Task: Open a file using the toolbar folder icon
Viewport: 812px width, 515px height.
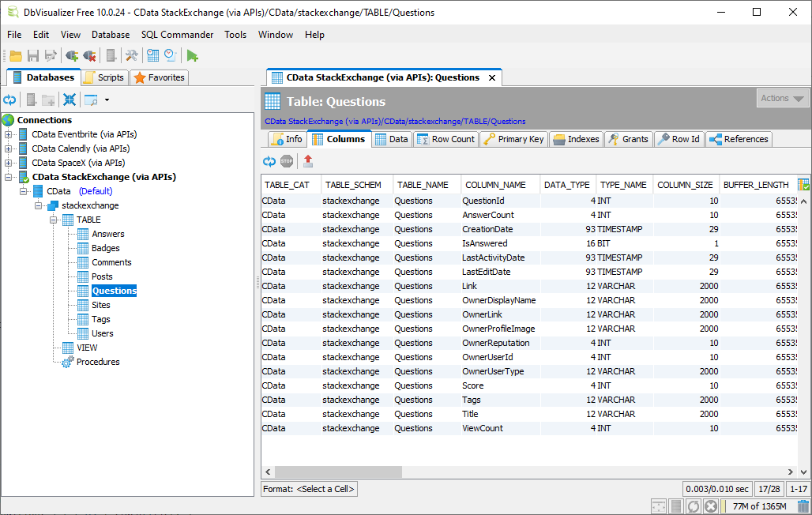Action: (17, 55)
